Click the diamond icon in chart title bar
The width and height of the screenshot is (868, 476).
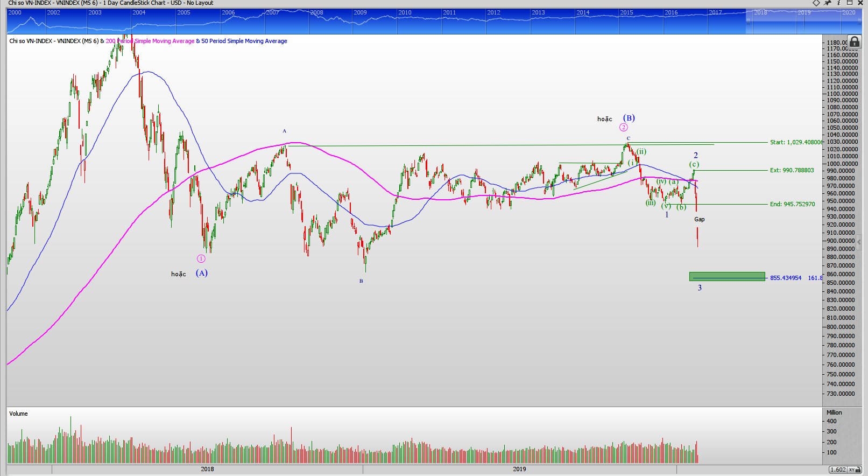coord(816,3)
